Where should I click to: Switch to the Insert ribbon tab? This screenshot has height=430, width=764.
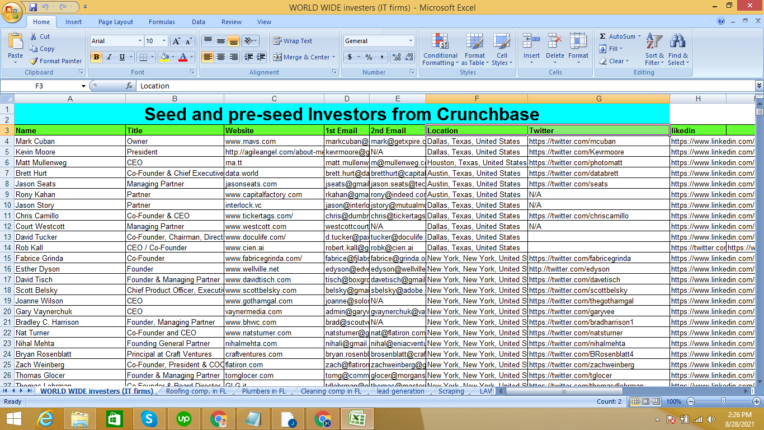tap(74, 22)
